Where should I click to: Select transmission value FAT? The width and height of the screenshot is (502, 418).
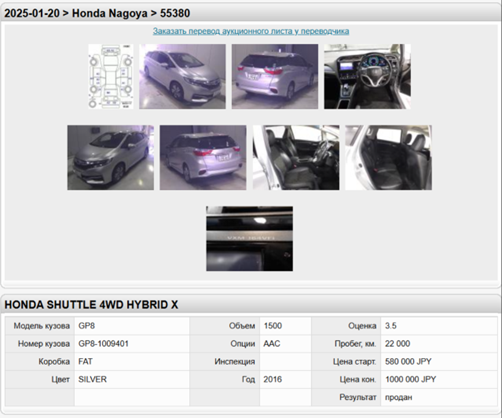[x=85, y=362]
